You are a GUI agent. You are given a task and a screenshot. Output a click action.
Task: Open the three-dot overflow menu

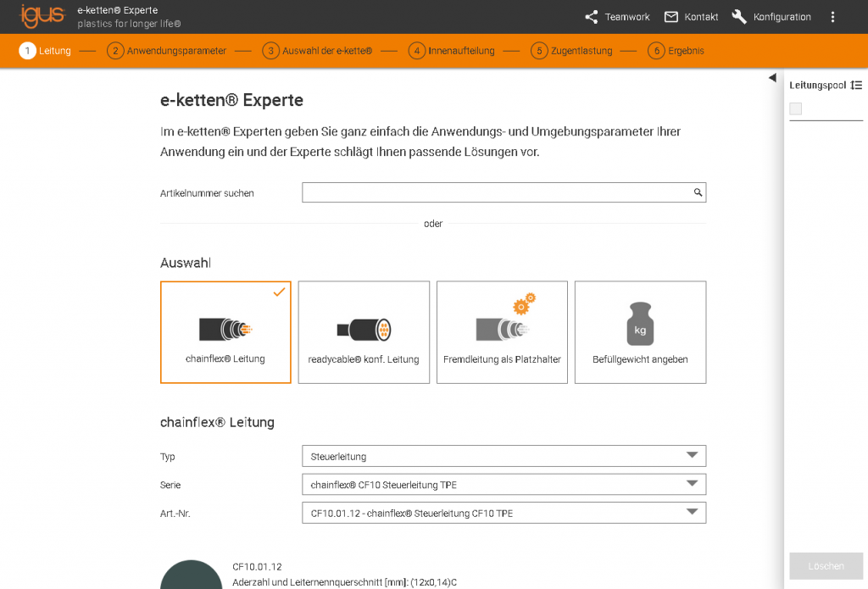click(x=832, y=16)
